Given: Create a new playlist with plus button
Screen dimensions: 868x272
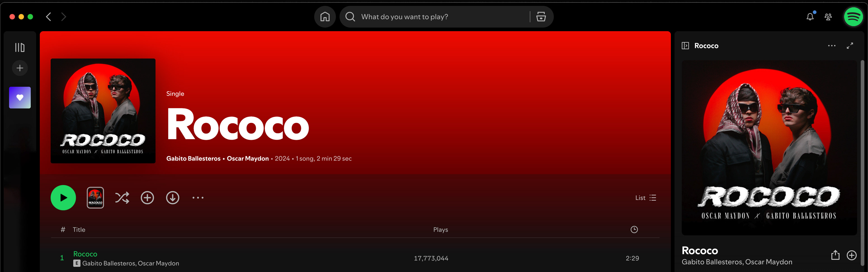Looking at the screenshot, I should (20, 68).
